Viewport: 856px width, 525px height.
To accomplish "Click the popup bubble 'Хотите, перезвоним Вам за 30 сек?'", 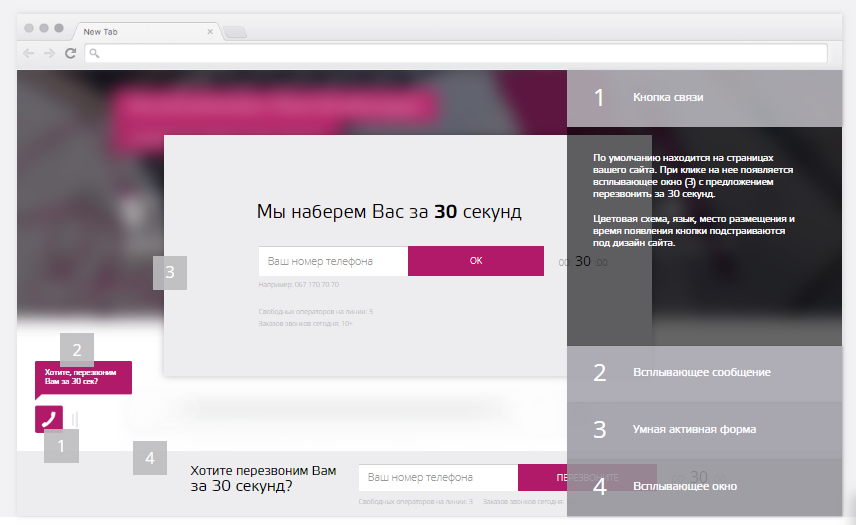I will (x=84, y=378).
